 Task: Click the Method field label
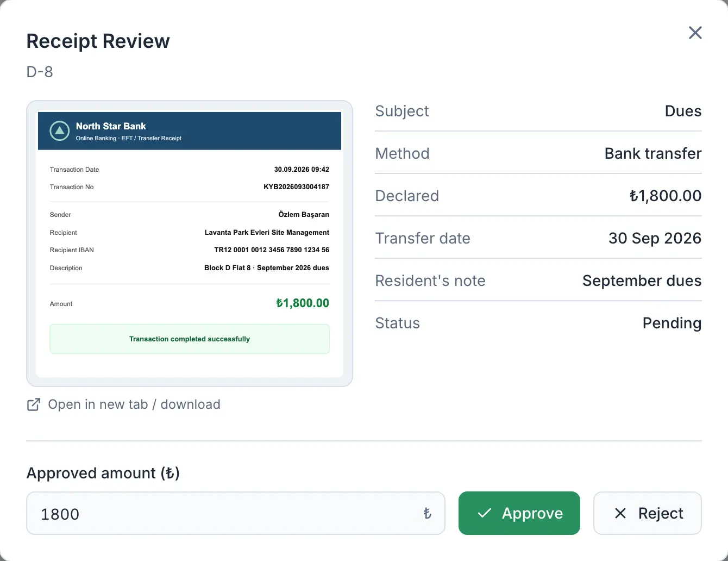point(403,153)
